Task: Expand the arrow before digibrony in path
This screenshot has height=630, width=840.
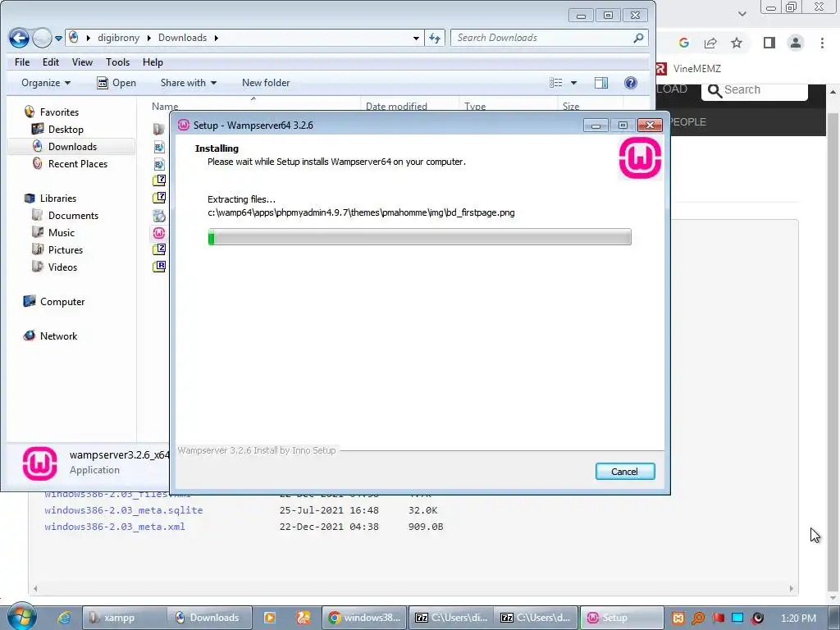Action: pos(88,38)
